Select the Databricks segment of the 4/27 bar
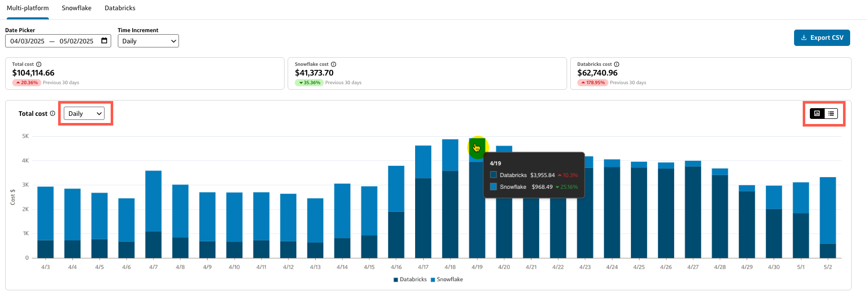This screenshot has width=868, height=298. [x=693, y=212]
